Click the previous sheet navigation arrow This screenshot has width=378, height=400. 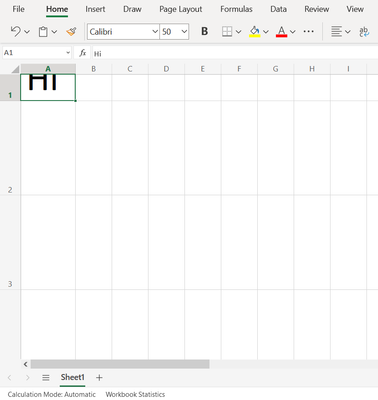[9, 378]
